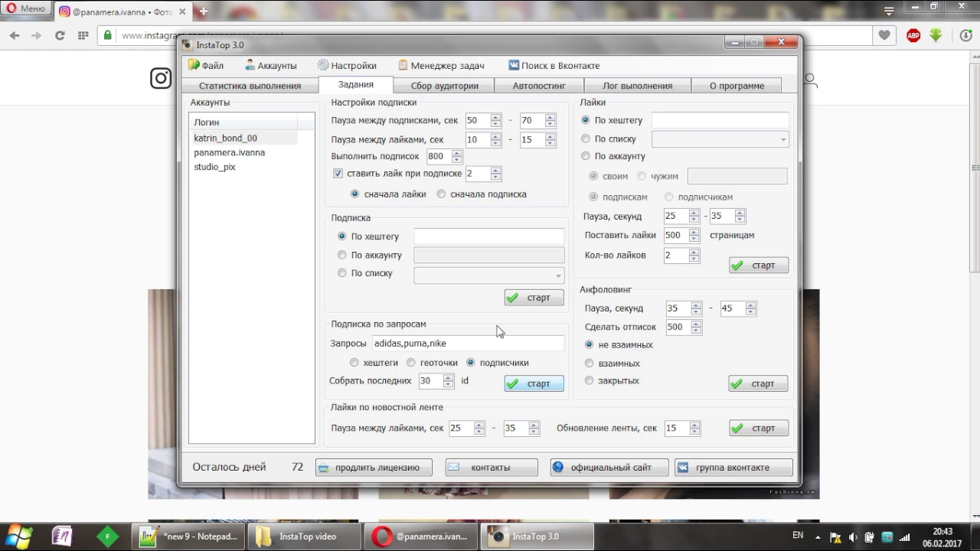Screen dimensions: 980x551
Task: Adjust Обновление ленты 15 stepper
Action: (x=694, y=429)
